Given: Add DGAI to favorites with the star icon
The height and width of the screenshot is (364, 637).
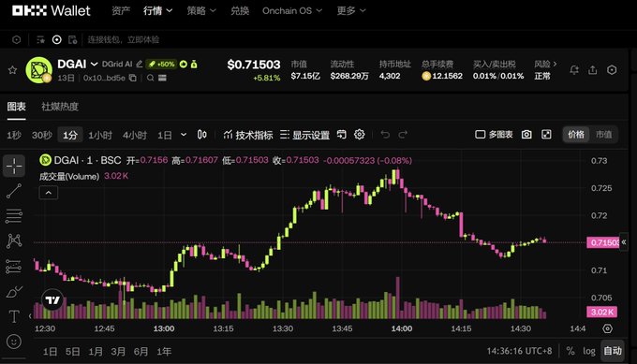Looking at the screenshot, I should click(12, 70).
